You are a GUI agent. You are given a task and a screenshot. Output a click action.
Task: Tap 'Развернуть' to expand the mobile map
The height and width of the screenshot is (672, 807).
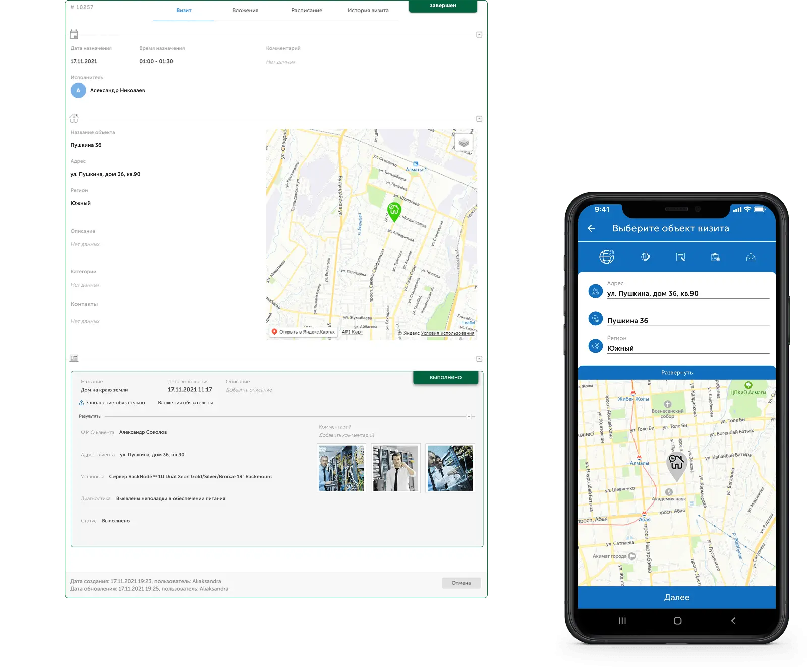tap(678, 372)
